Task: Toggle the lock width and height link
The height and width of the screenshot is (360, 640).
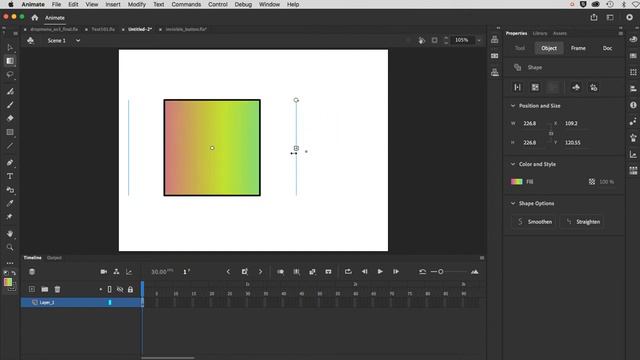Action: [x=551, y=133]
